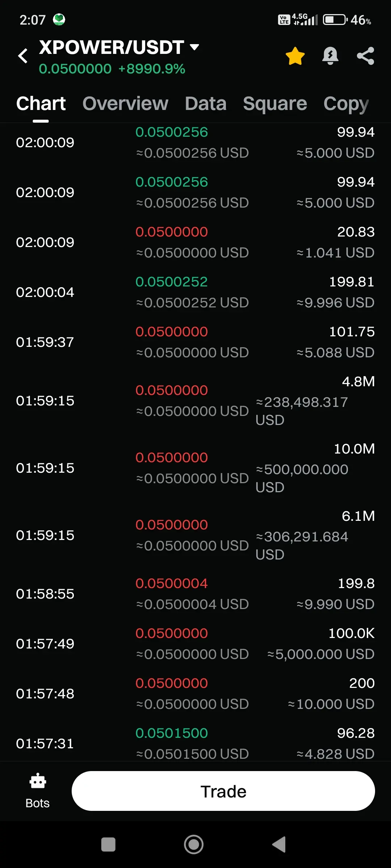The image size is (391, 868).
Task: Tap the white Trade button
Action: pos(223,791)
